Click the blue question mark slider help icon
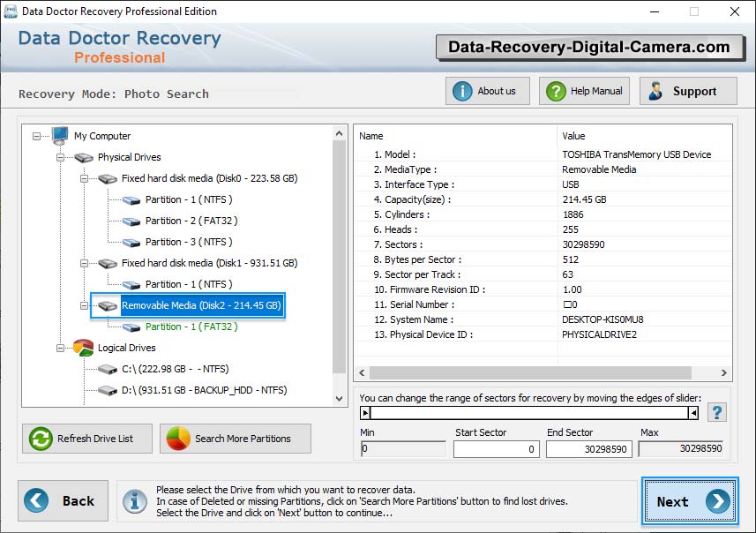756x533 pixels. click(x=717, y=412)
